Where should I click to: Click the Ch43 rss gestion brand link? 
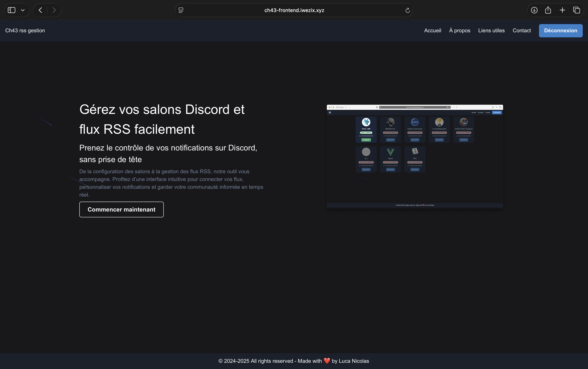coord(25,30)
